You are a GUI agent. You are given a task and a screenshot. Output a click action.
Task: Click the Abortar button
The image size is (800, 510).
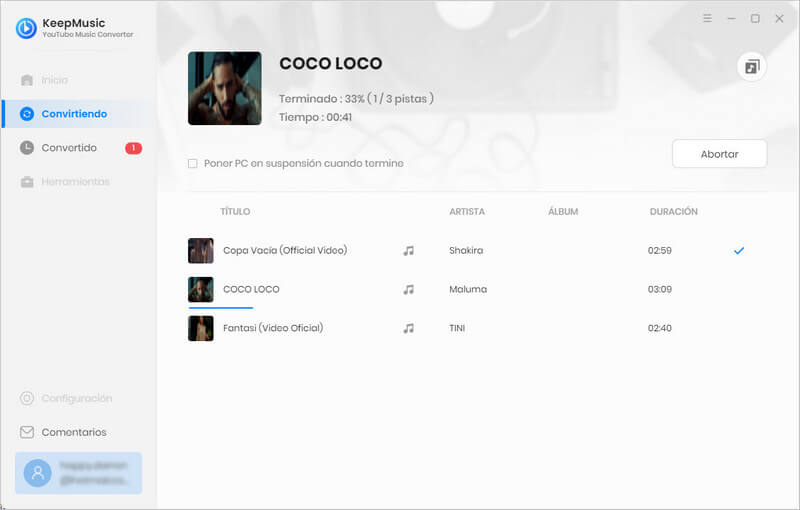pos(719,154)
